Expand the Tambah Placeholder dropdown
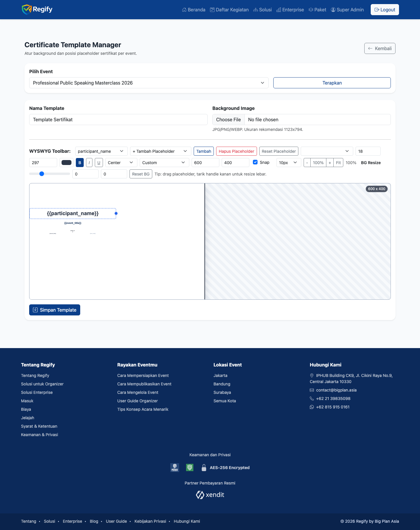Viewport: 420px width, 530px height. [x=160, y=151]
